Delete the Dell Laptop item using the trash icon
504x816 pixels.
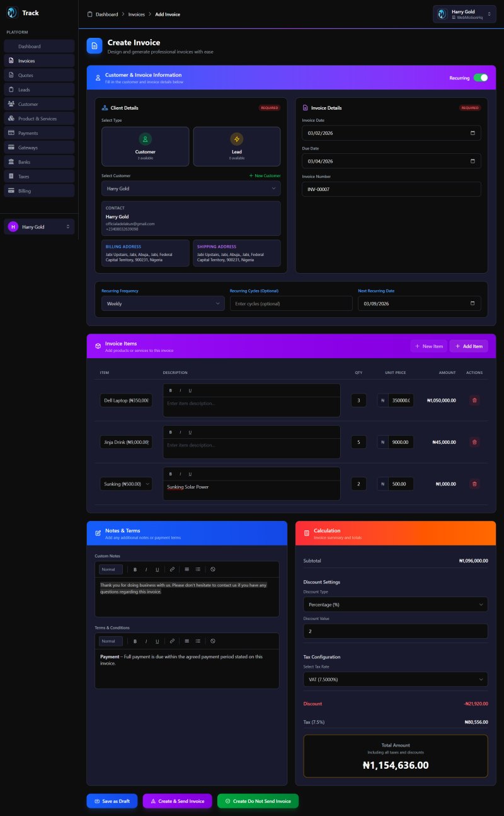click(x=474, y=400)
